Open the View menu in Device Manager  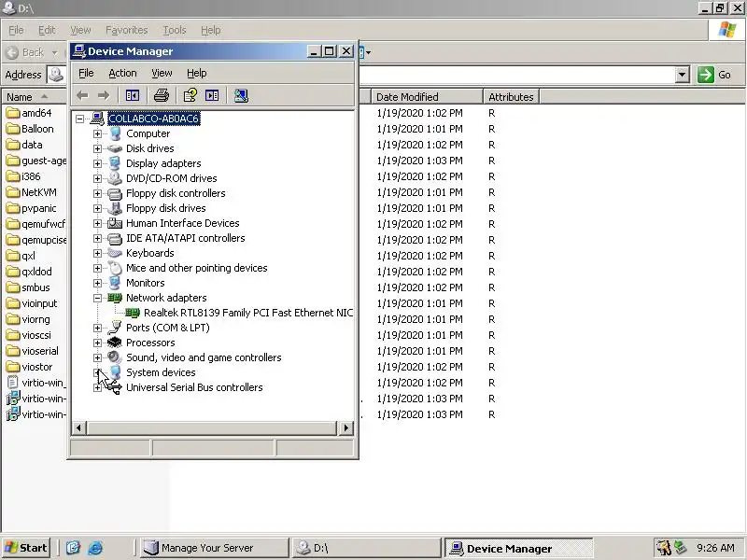pyautogui.click(x=162, y=73)
